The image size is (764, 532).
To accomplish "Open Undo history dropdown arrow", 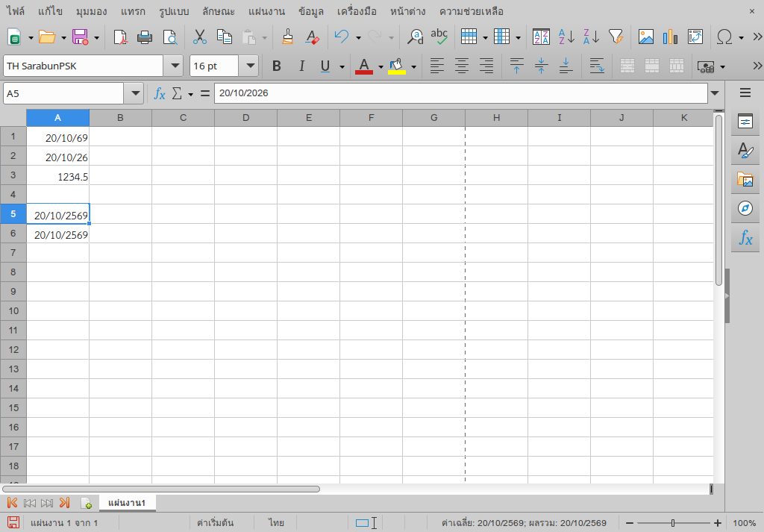I will [358, 37].
